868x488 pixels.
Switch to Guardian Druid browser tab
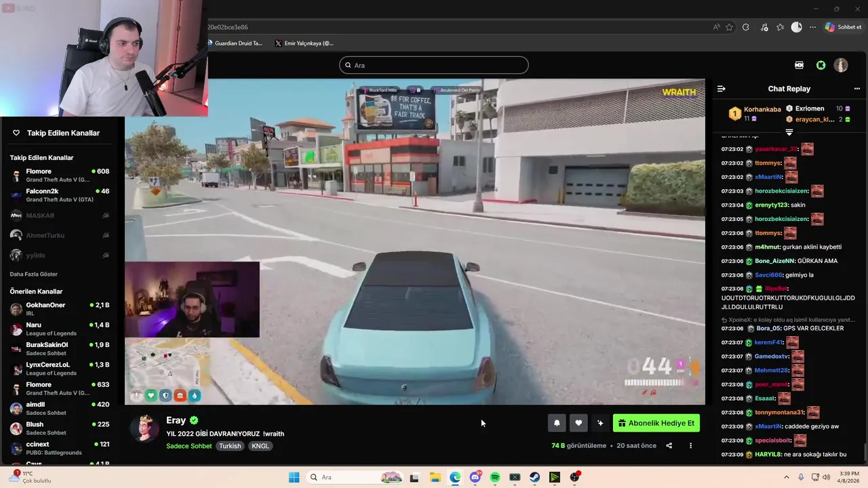click(x=235, y=43)
